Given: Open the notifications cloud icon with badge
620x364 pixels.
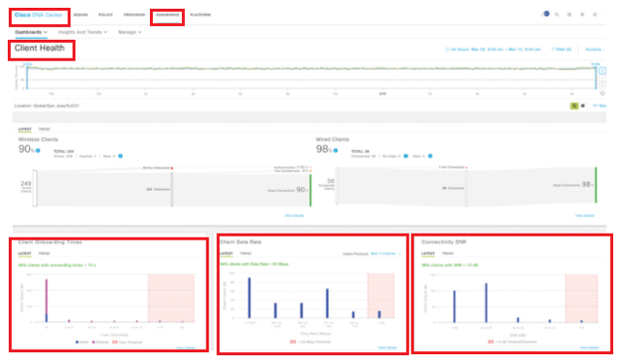Looking at the screenshot, I should [x=545, y=14].
